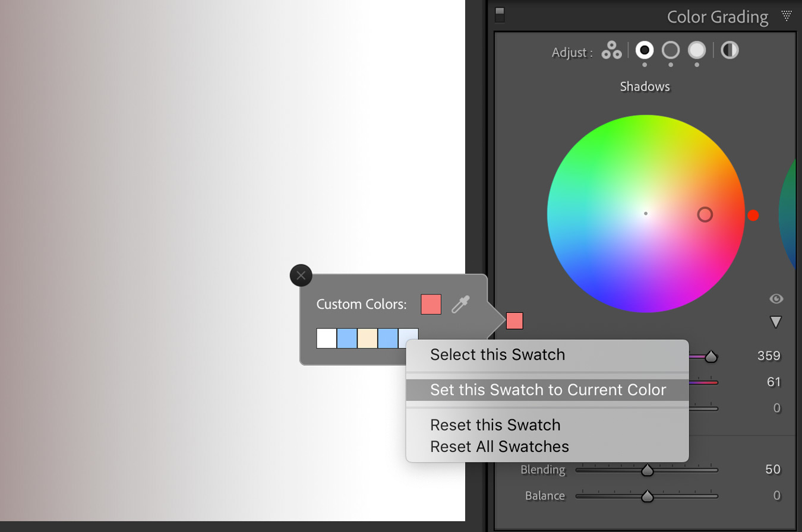Click the Adjust : label
Screen dimensions: 802x532
pos(572,53)
